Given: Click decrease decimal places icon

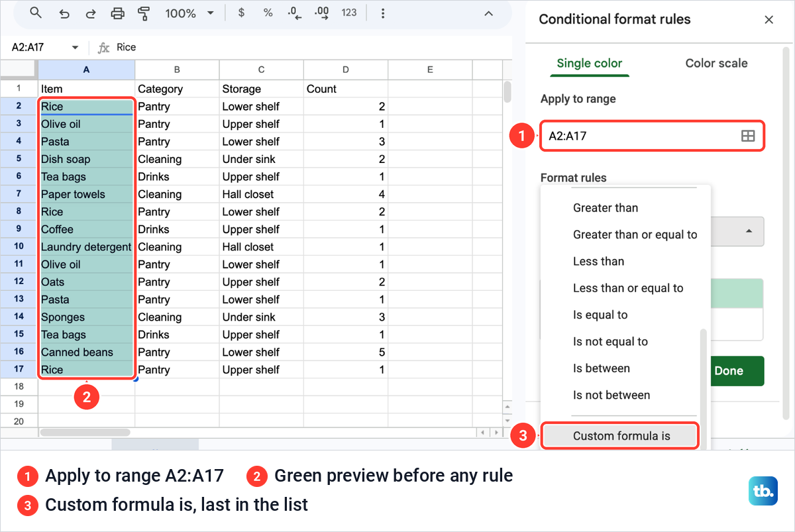Looking at the screenshot, I should (294, 13).
